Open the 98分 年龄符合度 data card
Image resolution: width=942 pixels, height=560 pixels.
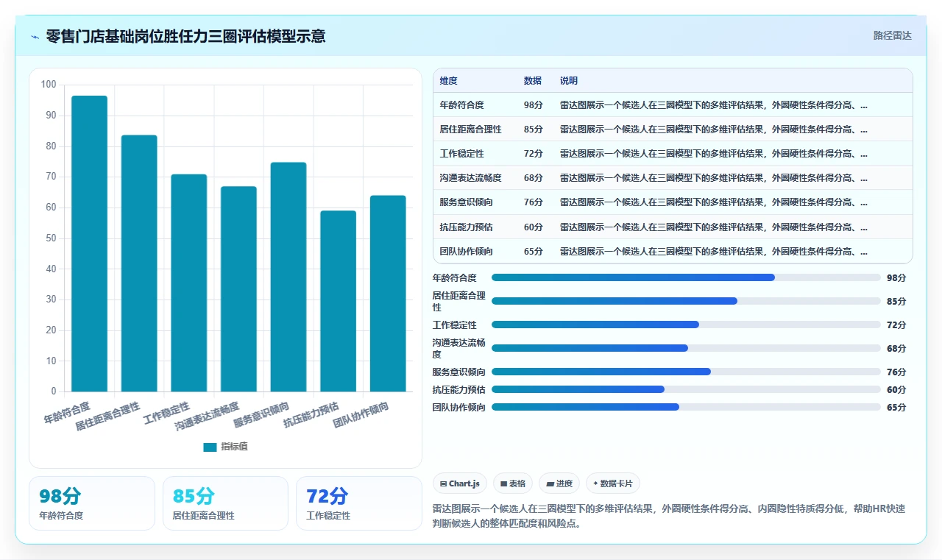click(x=92, y=503)
